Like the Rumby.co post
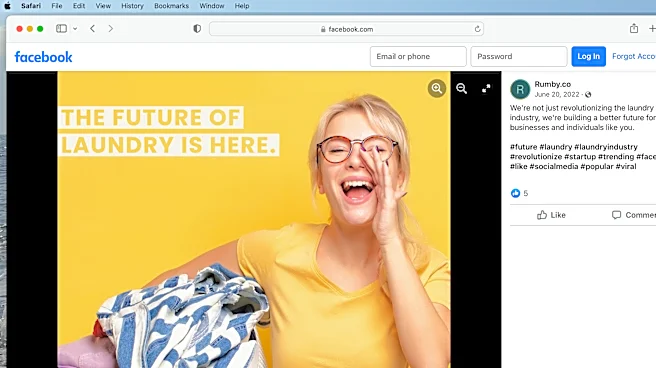The width and height of the screenshot is (656, 368). (x=551, y=215)
